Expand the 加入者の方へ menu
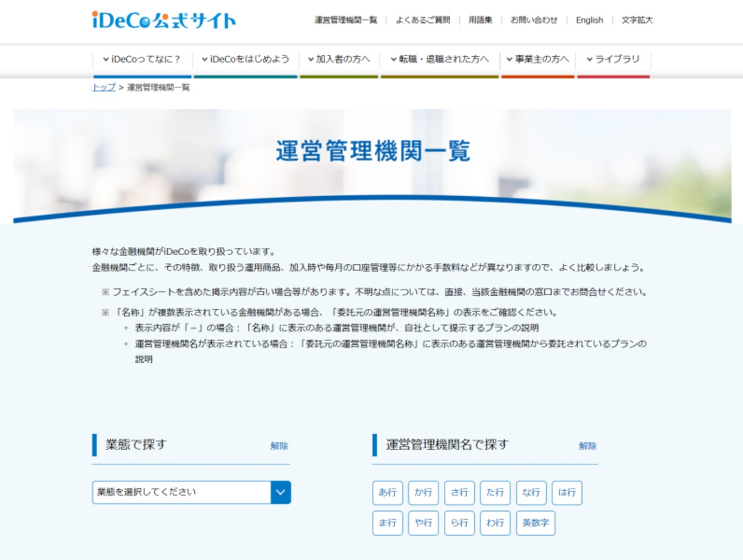This screenshot has height=560, width=743. [339, 60]
